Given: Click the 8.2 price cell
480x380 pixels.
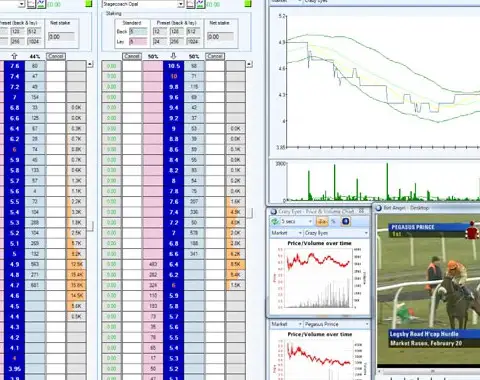Looking at the screenshot, I should point(173,170).
